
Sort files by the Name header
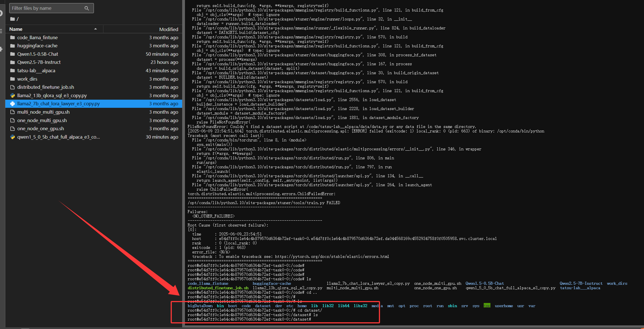[x=16, y=29]
